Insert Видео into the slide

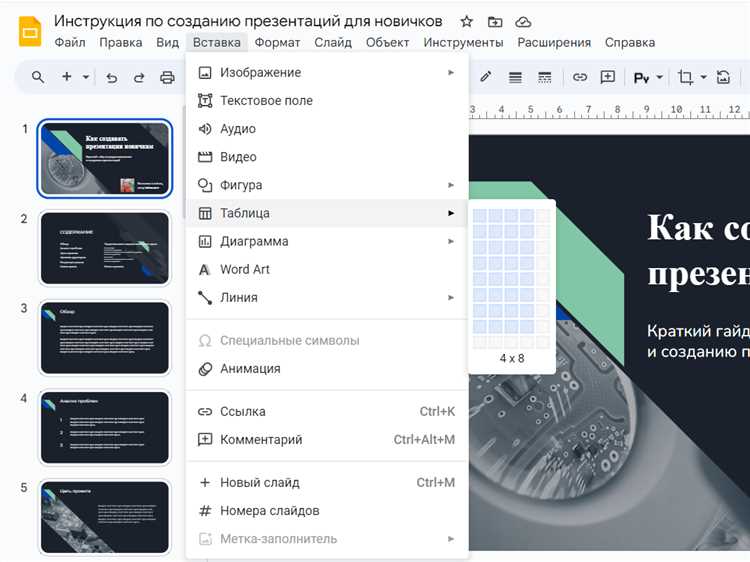tap(327, 157)
